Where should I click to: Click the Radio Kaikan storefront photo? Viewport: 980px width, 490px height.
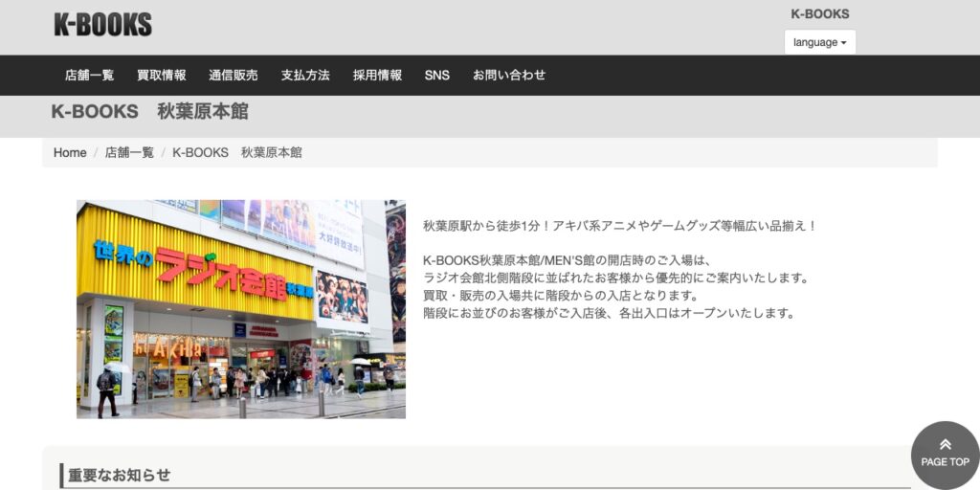coord(240,309)
